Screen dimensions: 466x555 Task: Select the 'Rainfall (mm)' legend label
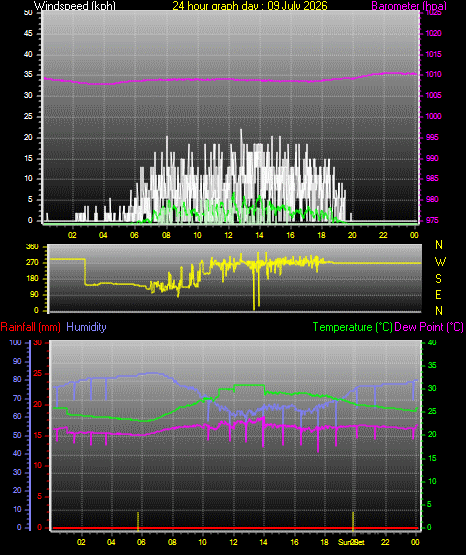click(x=30, y=327)
